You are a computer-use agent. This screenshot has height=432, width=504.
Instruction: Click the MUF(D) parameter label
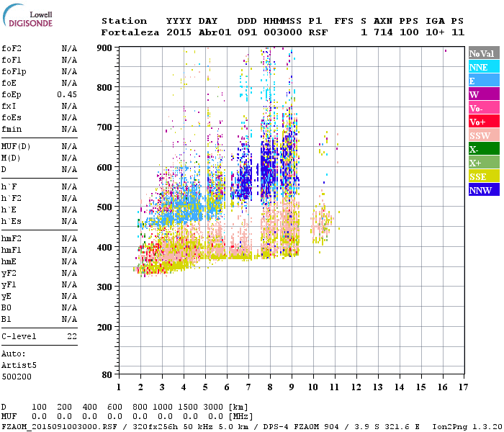[x=16, y=147]
